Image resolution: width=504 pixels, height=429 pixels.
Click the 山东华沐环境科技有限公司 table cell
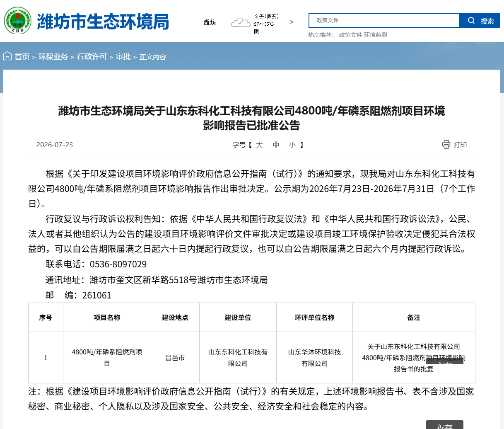[x=314, y=358]
